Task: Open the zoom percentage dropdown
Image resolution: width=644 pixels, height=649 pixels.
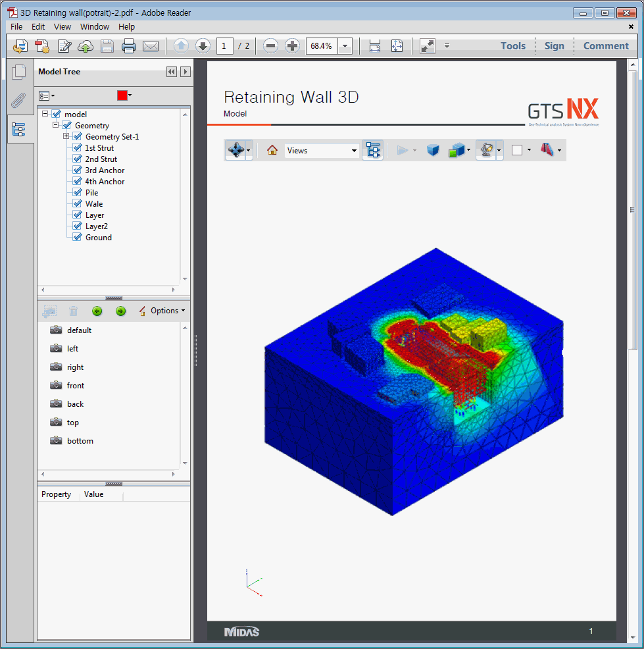Action: click(x=345, y=46)
